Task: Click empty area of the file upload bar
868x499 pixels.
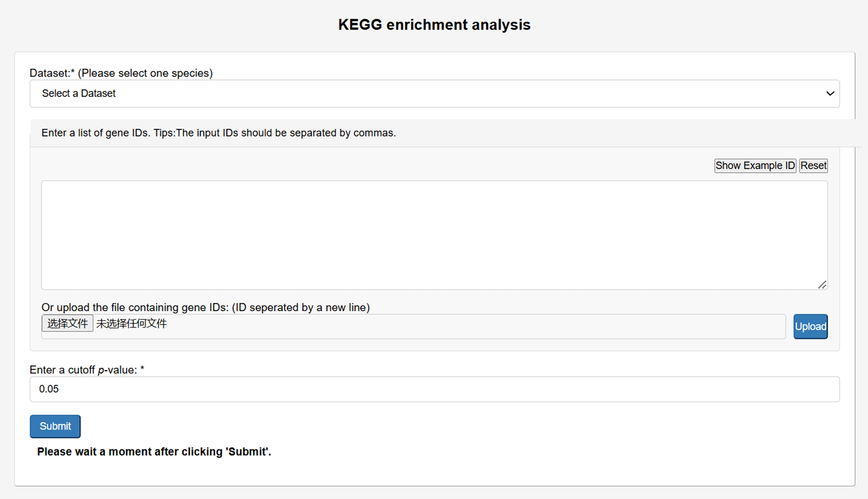Action: pyautogui.click(x=478, y=326)
